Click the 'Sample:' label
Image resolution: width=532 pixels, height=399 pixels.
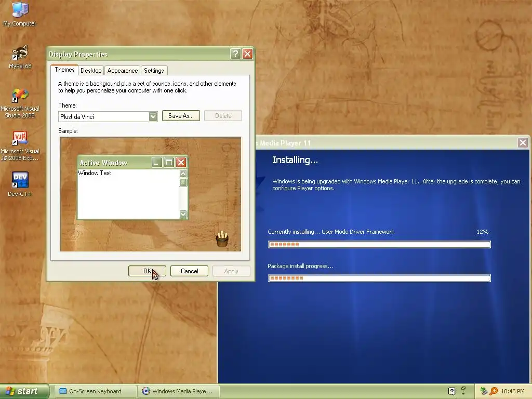click(68, 130)
